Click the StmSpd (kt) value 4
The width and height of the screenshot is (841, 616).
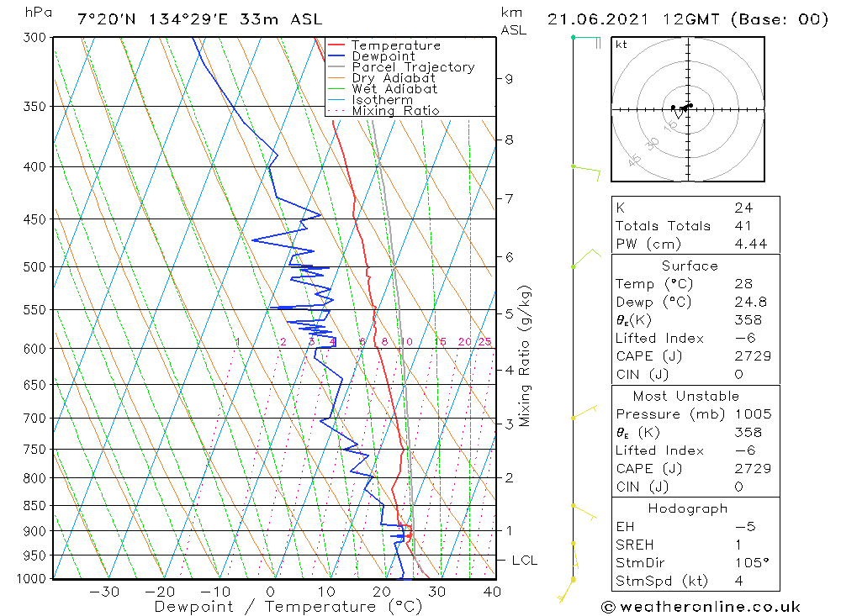coord(739,582)
